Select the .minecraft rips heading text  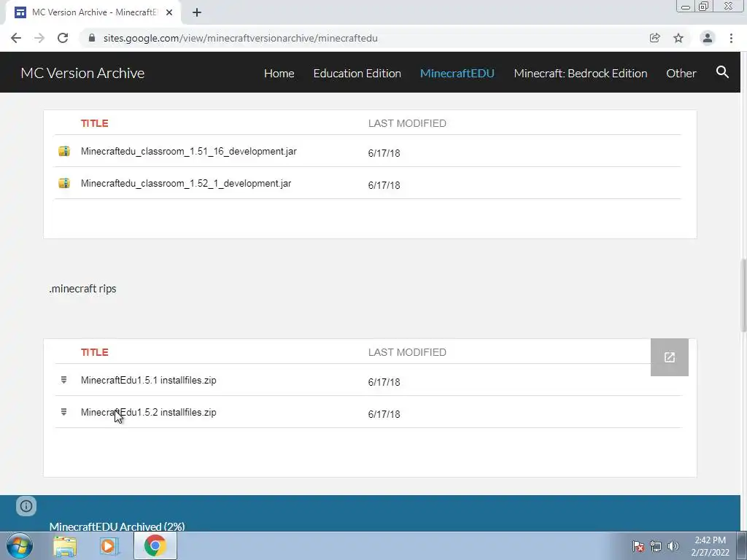click(82, 289)
